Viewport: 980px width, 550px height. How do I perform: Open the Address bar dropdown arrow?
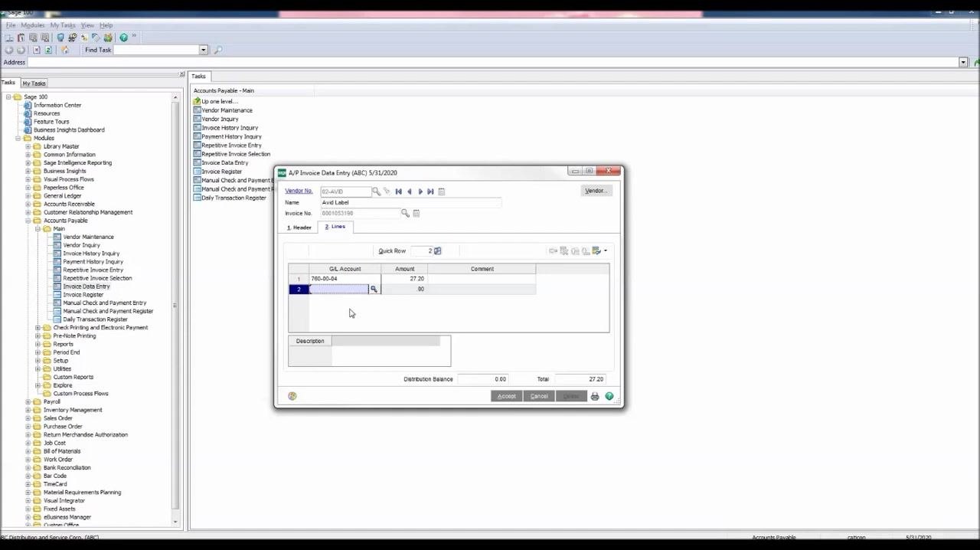[x=963, y=62]
